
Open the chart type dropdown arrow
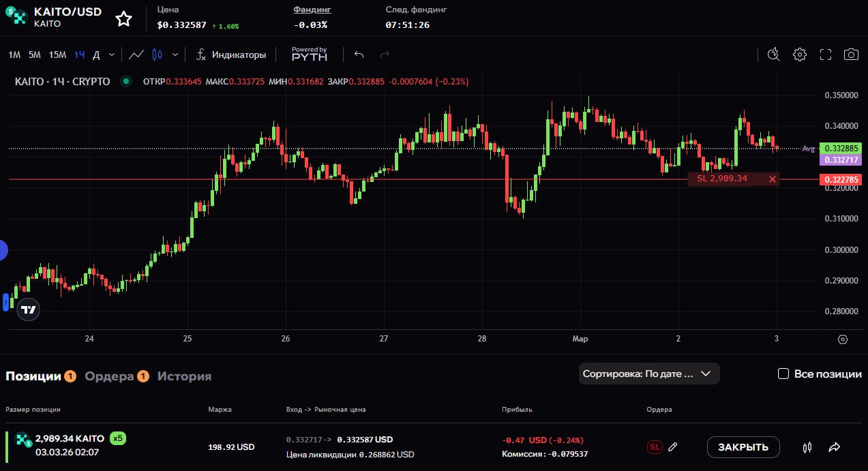[175, 55]
